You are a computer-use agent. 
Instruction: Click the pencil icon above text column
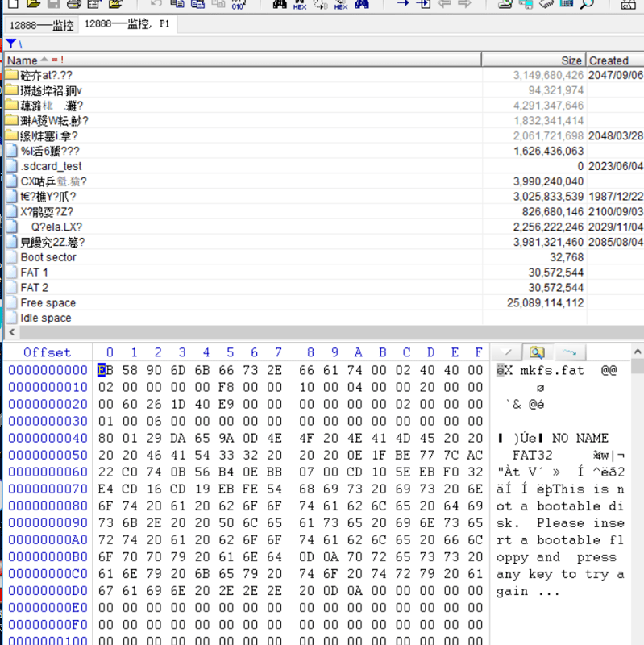click(508, 352)
